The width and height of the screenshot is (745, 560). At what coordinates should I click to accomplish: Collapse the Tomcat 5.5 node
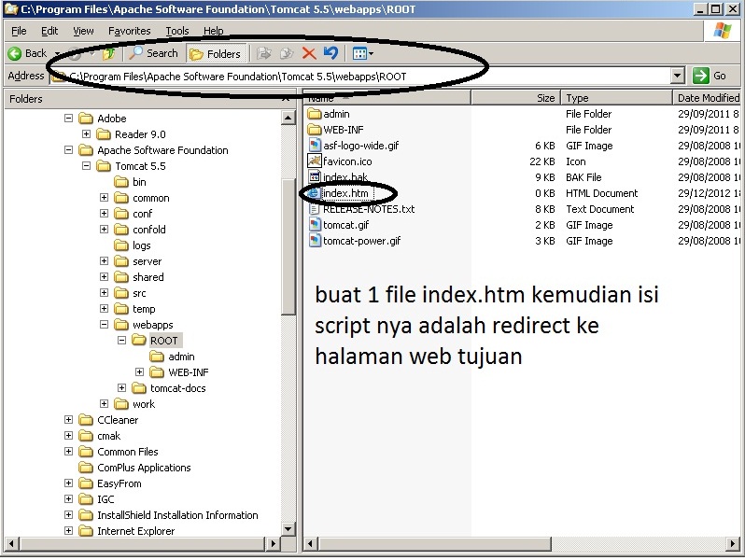click(x=86, y=166)
